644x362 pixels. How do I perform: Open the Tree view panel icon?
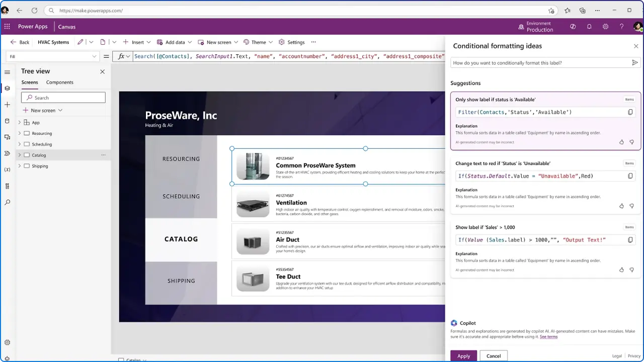(7, 88)
